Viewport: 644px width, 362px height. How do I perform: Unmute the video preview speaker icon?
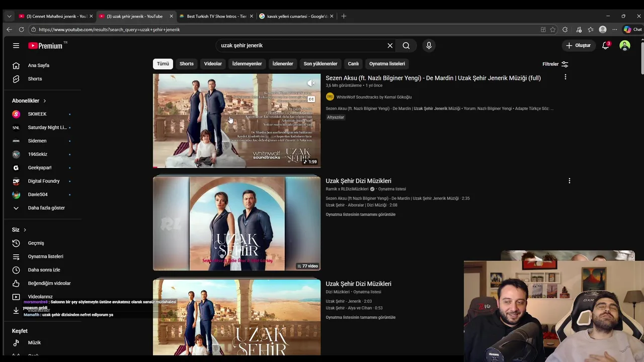tap(311, 83)
